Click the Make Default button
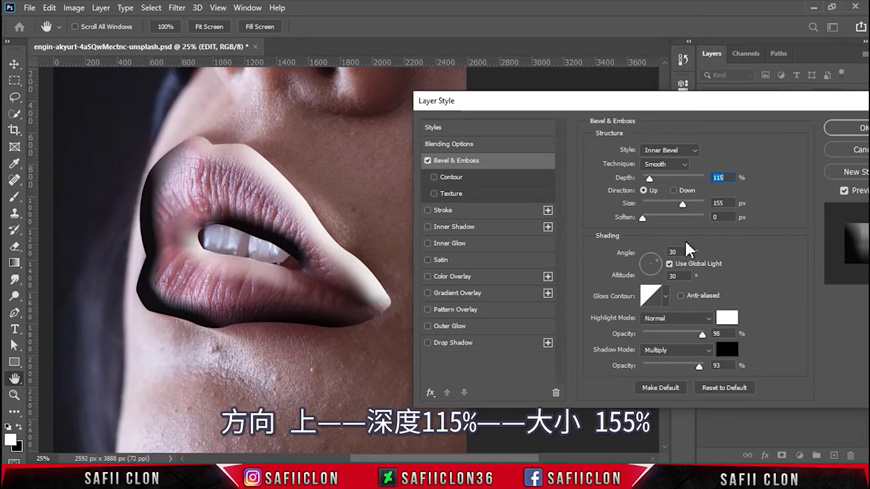Image resolution: width=870 pixels, height=489 pixels. tap(660, 387)
